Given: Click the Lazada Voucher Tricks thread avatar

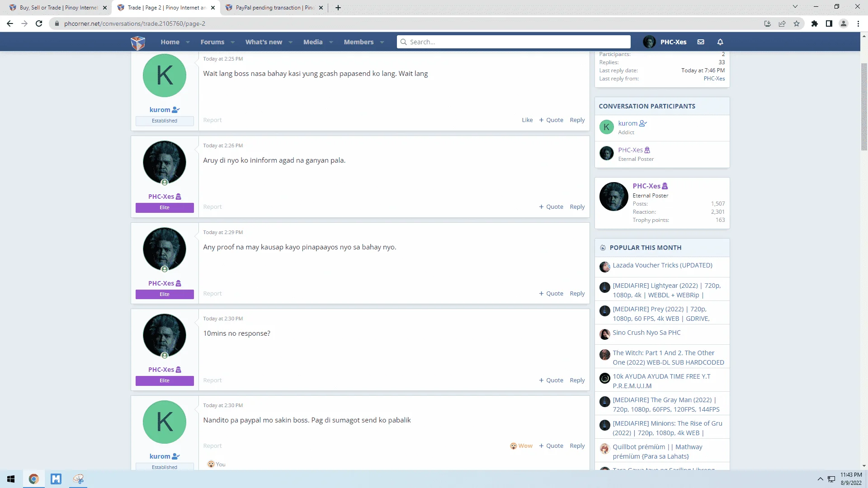Looking at the screenshot, I should [x=605, y=267].
